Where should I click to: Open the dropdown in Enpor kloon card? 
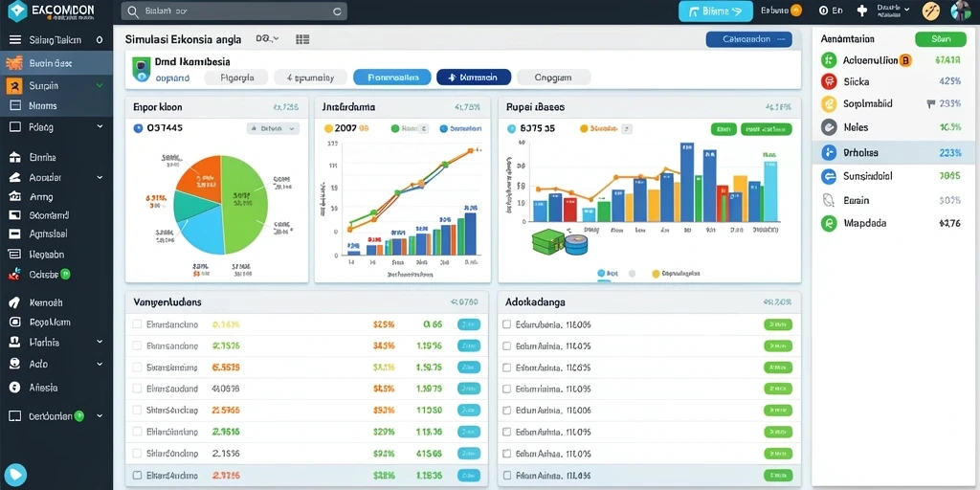[x=273, y=129]
